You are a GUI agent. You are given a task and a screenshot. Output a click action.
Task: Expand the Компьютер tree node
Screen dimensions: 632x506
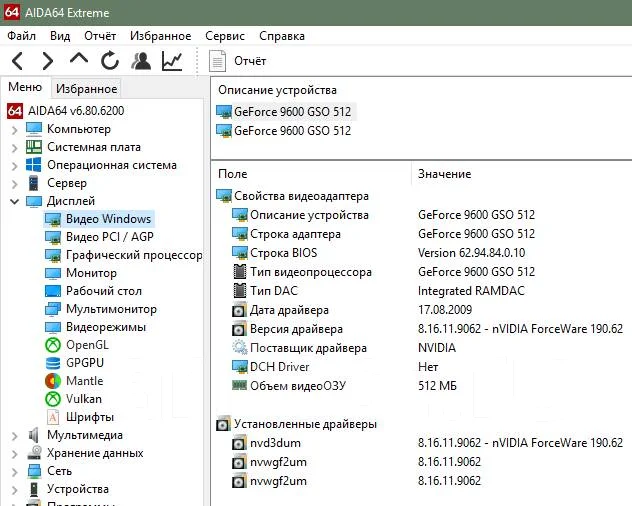pos(15,130)
